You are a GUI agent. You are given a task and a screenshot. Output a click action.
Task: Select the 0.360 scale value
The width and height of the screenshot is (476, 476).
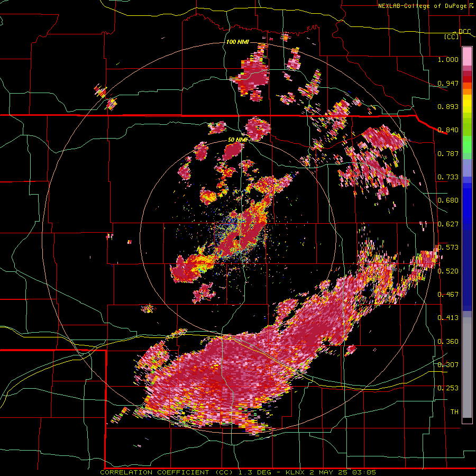[448, 342]
